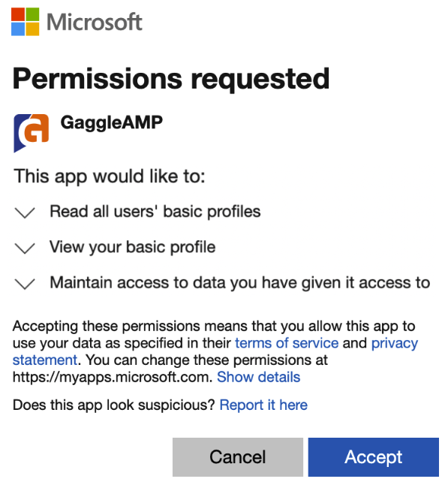
Task: Click the GaggleAMP app logo icon
Action: pyautogui.click(x=31, y=133)
